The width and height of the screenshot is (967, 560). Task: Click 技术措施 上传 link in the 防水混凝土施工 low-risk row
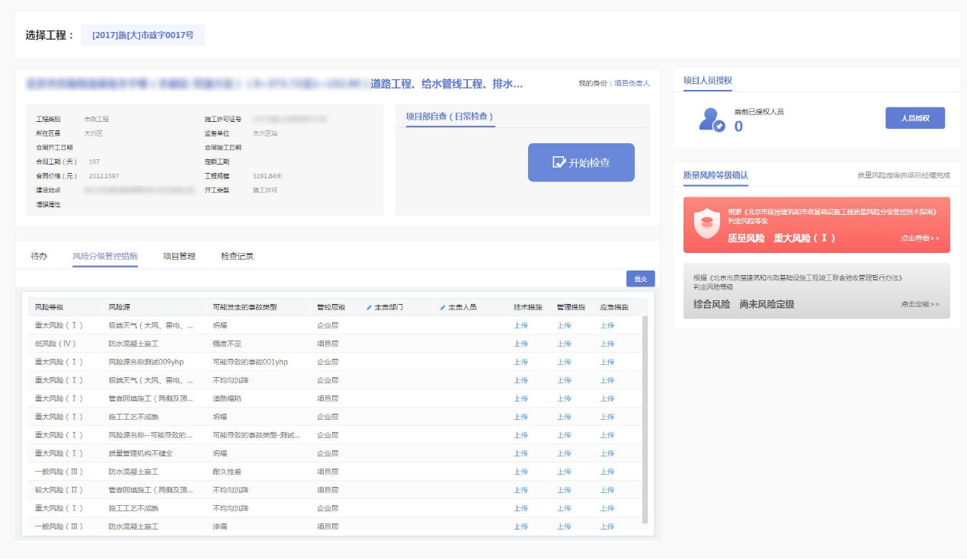tap(520, 344)
